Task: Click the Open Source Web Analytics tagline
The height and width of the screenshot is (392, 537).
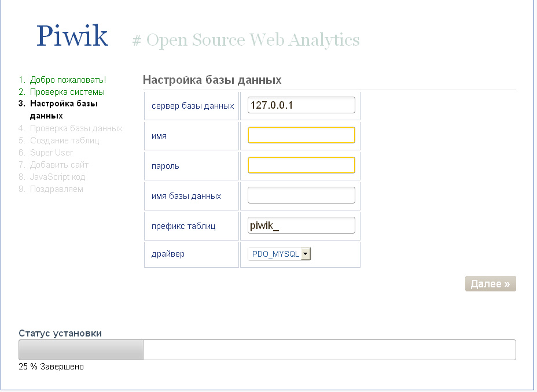Action: 246,40
